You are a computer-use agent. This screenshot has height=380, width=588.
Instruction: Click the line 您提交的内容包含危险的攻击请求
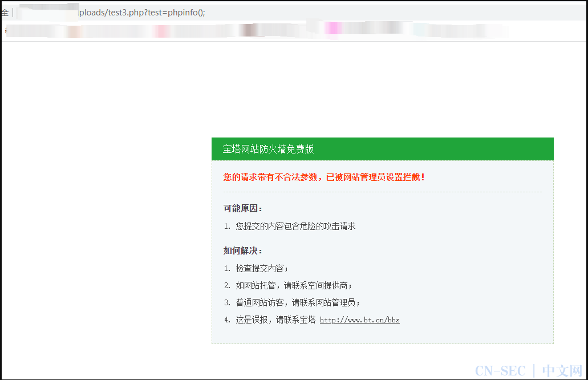295,226
